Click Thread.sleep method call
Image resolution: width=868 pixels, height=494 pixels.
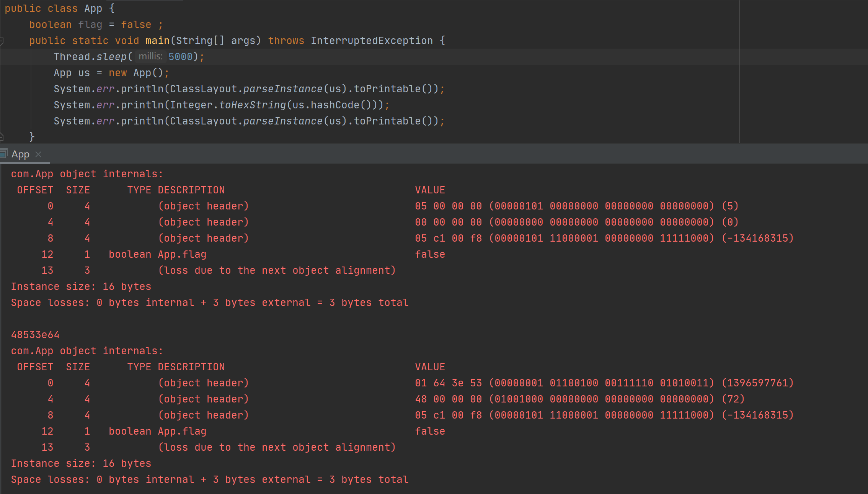[x=111, y=57]
